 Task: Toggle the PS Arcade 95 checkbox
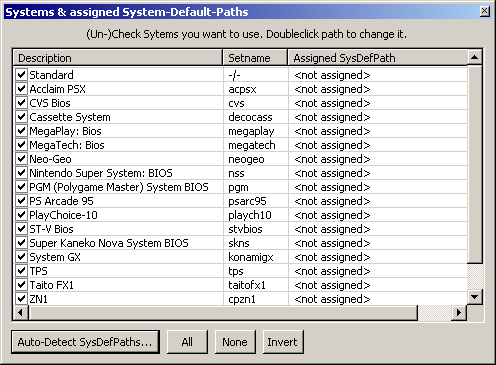tap(21, 201)
